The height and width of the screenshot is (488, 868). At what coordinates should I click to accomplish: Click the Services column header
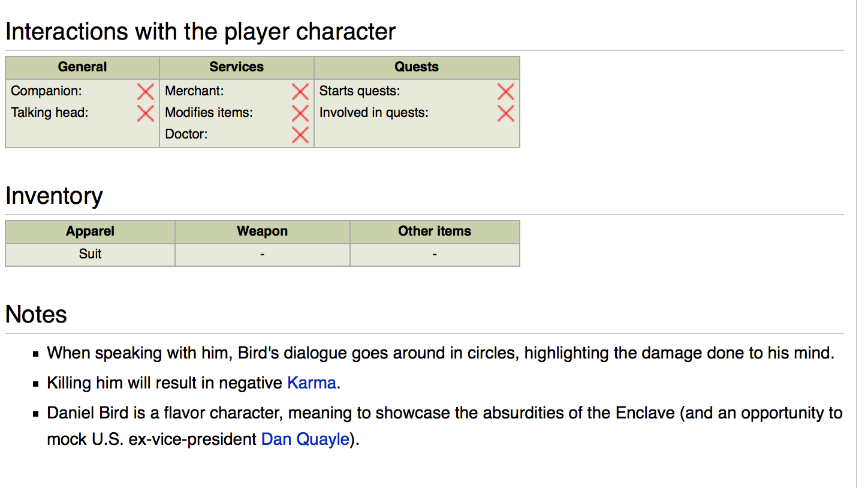point(236,67)
